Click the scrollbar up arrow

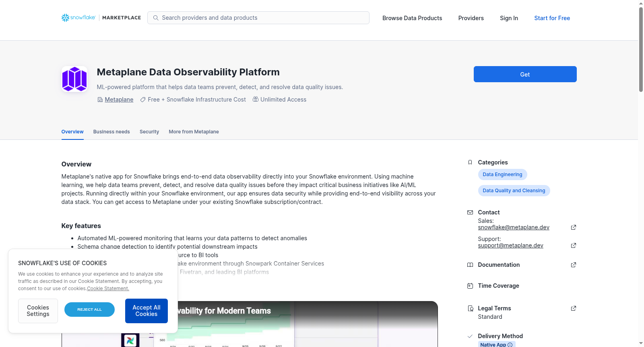click(641, 3)
